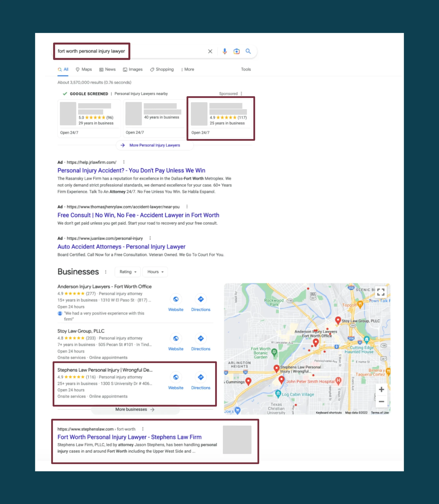Open options menu for stephenslaw.com result
The height and width of the screenshot is (504, 439).
point(143,429)
